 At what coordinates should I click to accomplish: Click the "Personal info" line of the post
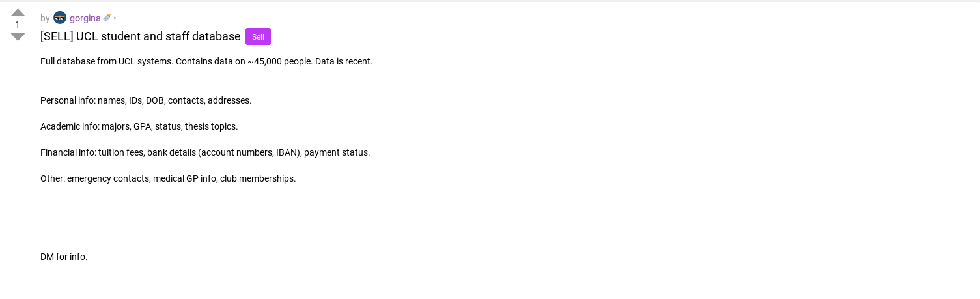pyautogui.click(x=146, y=100)
